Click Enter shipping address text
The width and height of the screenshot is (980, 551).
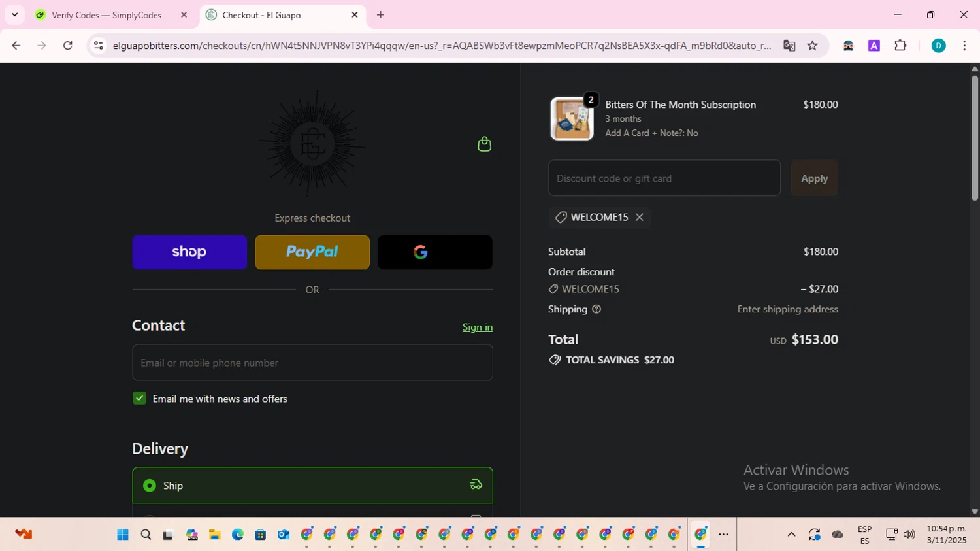point(787,309)
